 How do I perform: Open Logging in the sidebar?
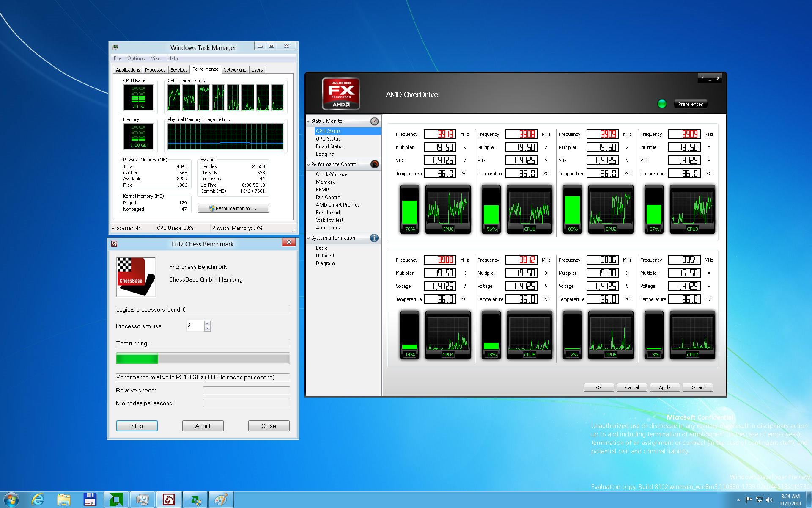[325, 154]
